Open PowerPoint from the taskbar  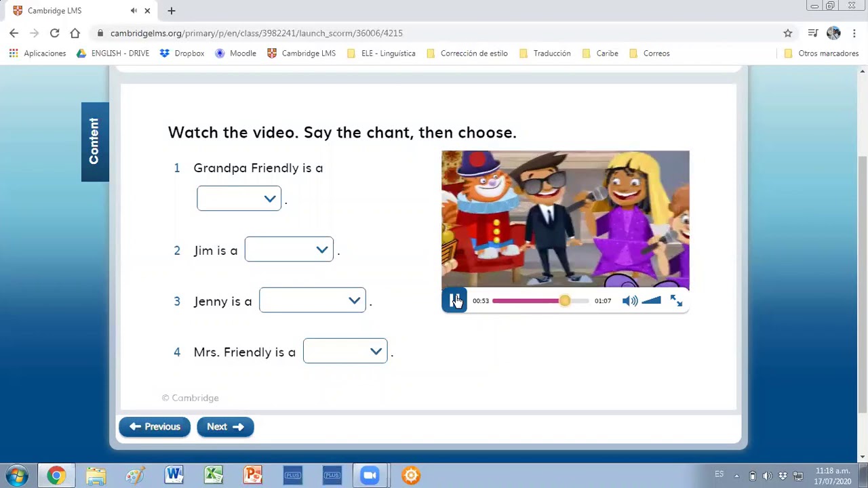(x=252, y=475)
